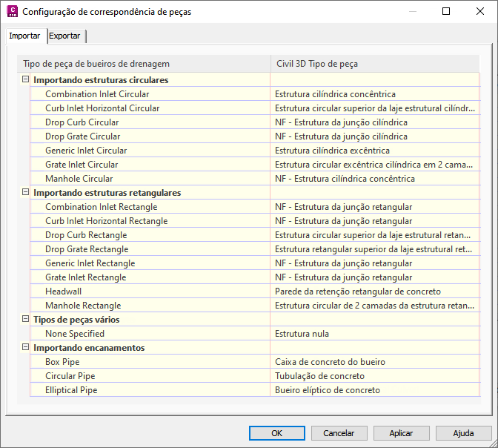This screenshot has height=448, width=498.
Task: Click the Civil 3D value for None Specified
Action: 302,334
